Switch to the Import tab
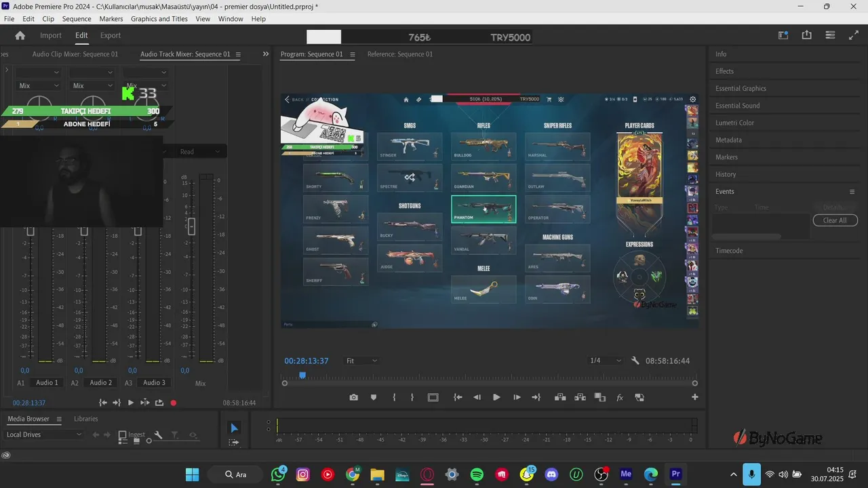This screenshot has width=868, height=488. coord(51,36)
